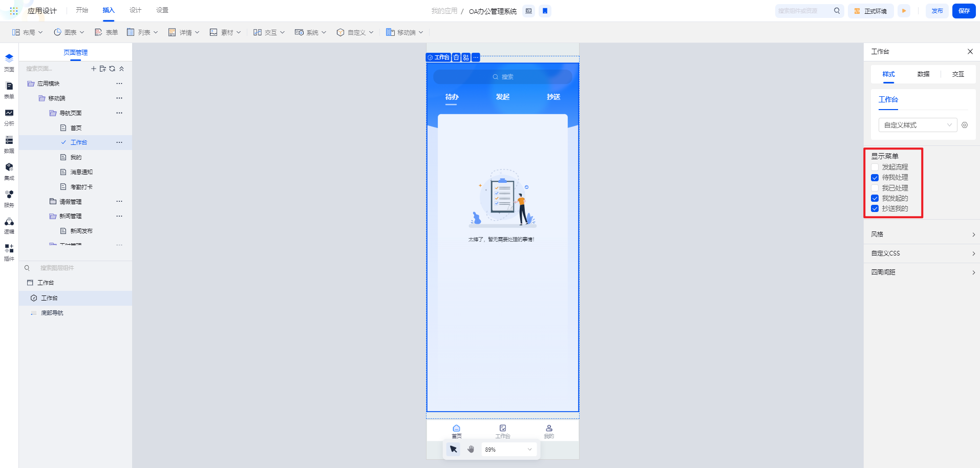
Task: Open the 分析 sidebar panel
Action: coord(9,117)
